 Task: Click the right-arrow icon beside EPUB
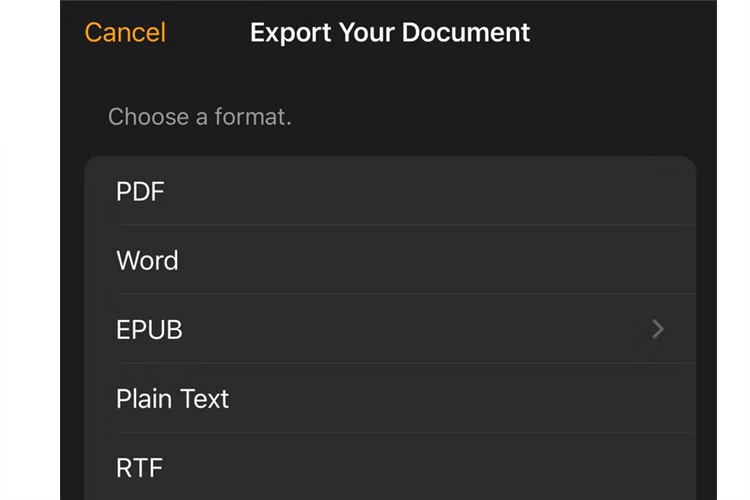tap(657, 329)
